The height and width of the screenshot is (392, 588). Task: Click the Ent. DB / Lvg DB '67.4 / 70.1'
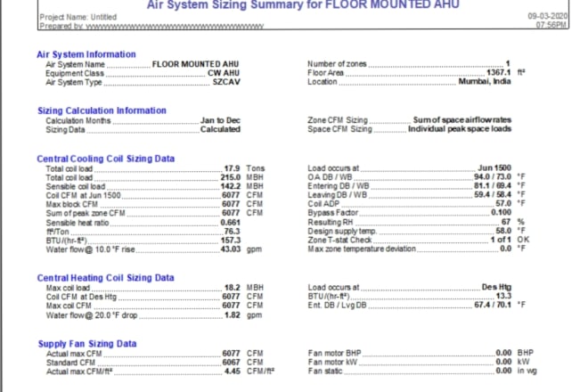point(493,305)
